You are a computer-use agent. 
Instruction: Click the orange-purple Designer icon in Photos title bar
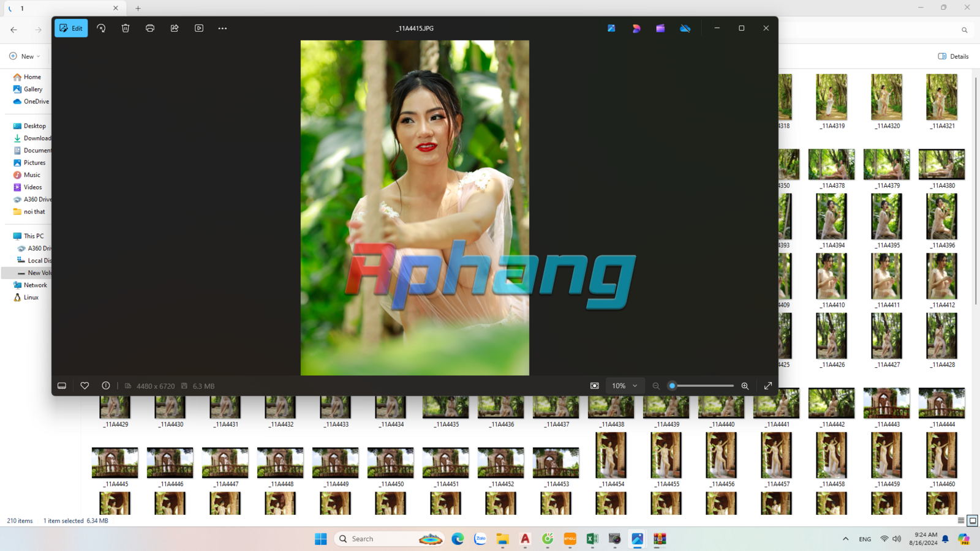(x=636, y=28)
